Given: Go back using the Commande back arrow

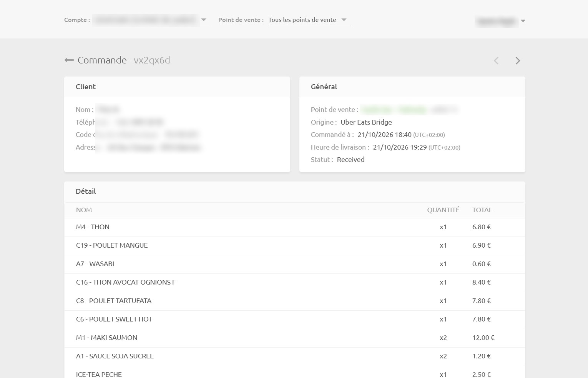Looking at the screenshot, I should [69, 60].
